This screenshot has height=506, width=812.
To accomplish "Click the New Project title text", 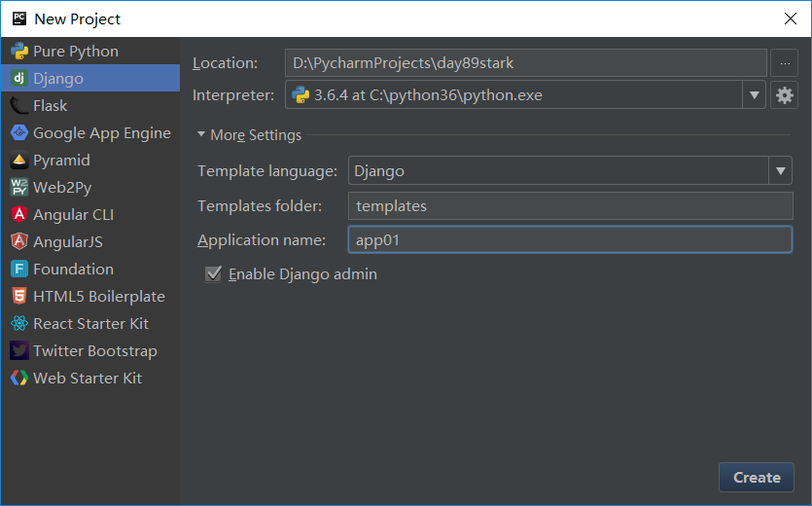I will point(77,18).
